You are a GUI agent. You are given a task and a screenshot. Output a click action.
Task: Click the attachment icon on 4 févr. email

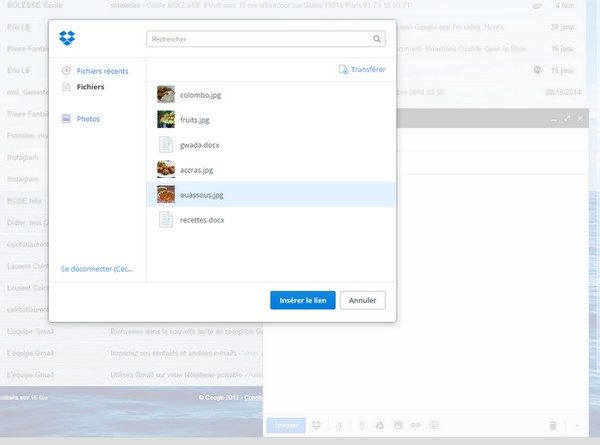coord(538,6)
